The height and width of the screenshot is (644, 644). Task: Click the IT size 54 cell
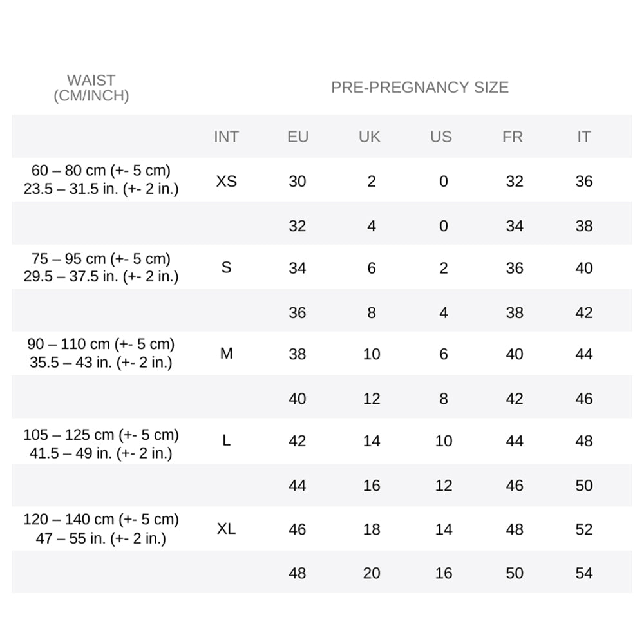583,573
